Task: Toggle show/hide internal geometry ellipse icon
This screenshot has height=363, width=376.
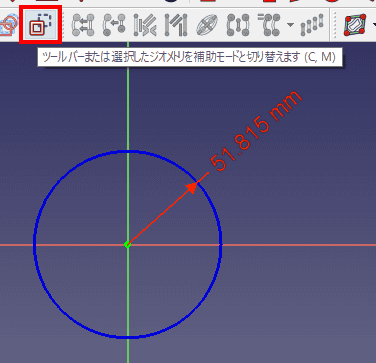Action: point(207,25)
